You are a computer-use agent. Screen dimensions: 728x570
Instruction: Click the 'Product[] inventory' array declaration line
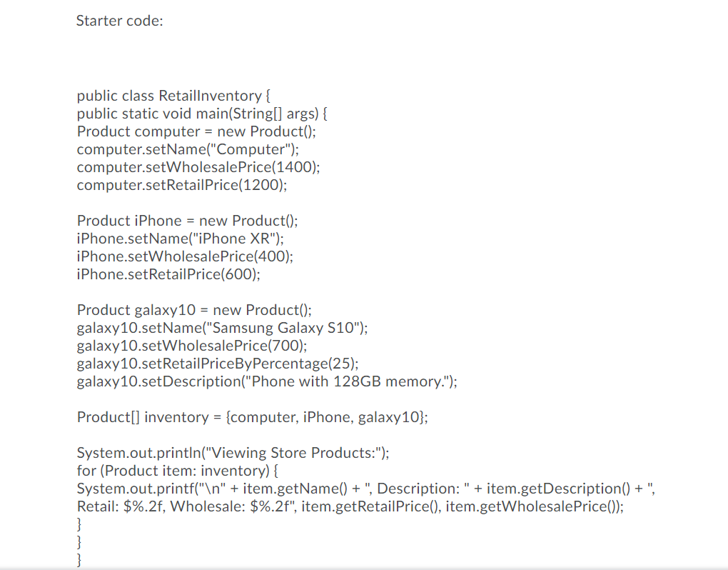(253, 417)
